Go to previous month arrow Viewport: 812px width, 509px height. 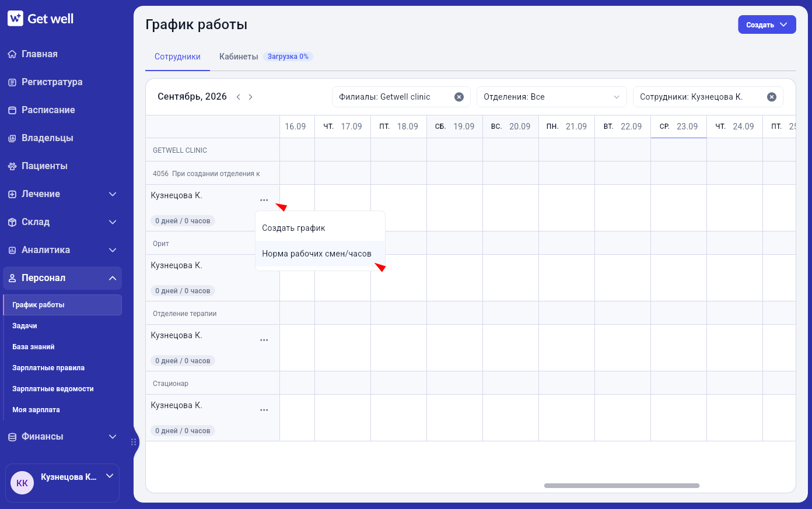pos(238,97)
